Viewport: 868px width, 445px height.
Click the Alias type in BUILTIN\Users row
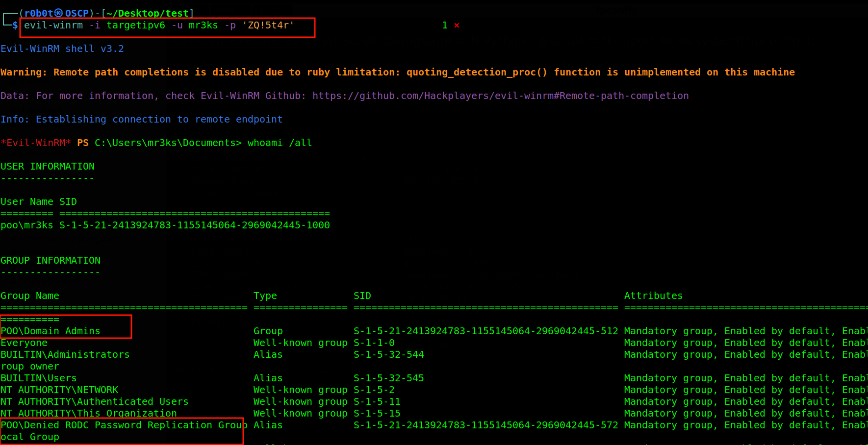pyautogui.click(x=268, y=378)
